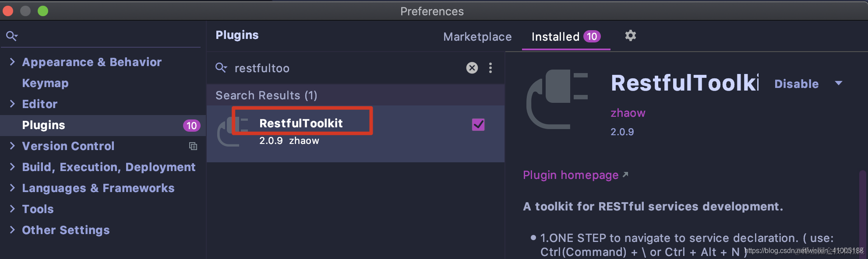Click the large RestfulToolkit plug icon
868x259 pixels.
coord(557,99)
